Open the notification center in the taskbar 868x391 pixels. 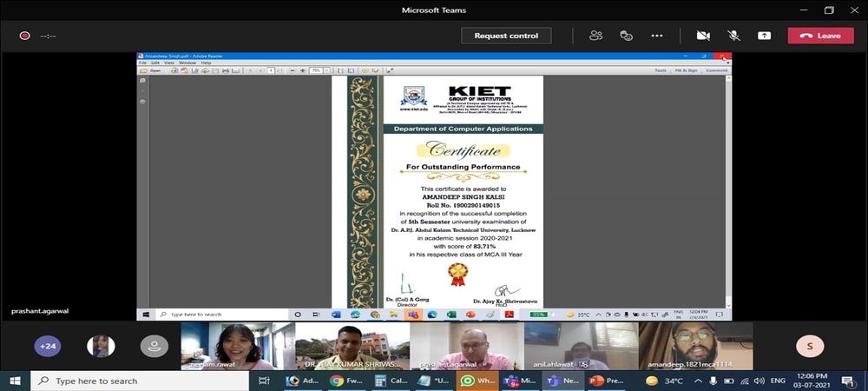coord(847,381)
